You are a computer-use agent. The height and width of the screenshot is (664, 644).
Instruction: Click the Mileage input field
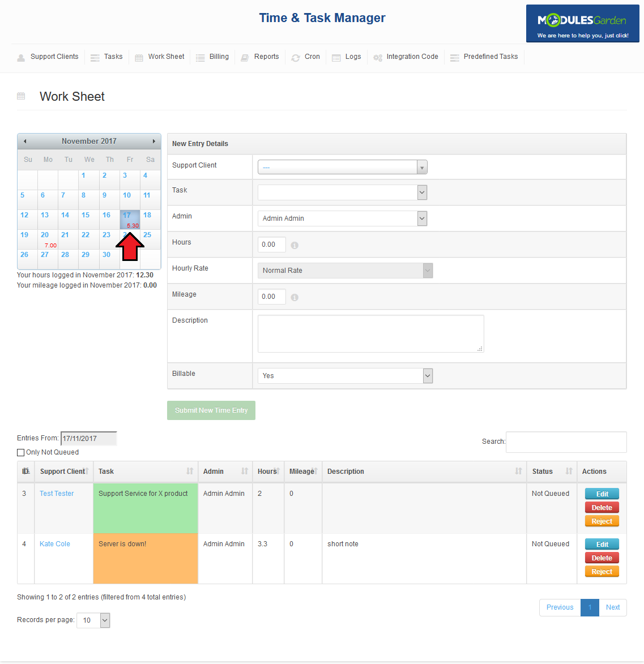[x=271, y=297]
